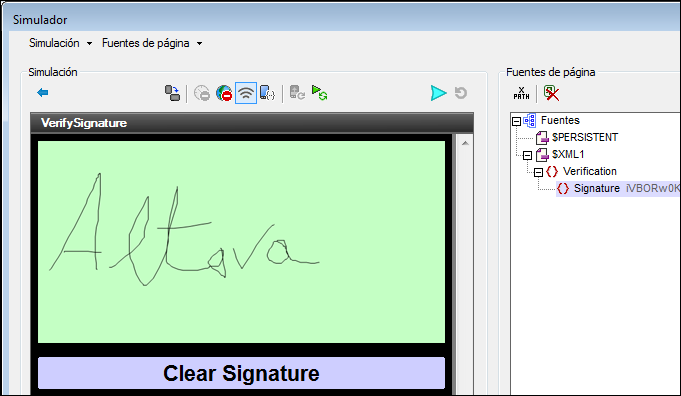Click the red X reset sources icon

click(x=551, y=93)
